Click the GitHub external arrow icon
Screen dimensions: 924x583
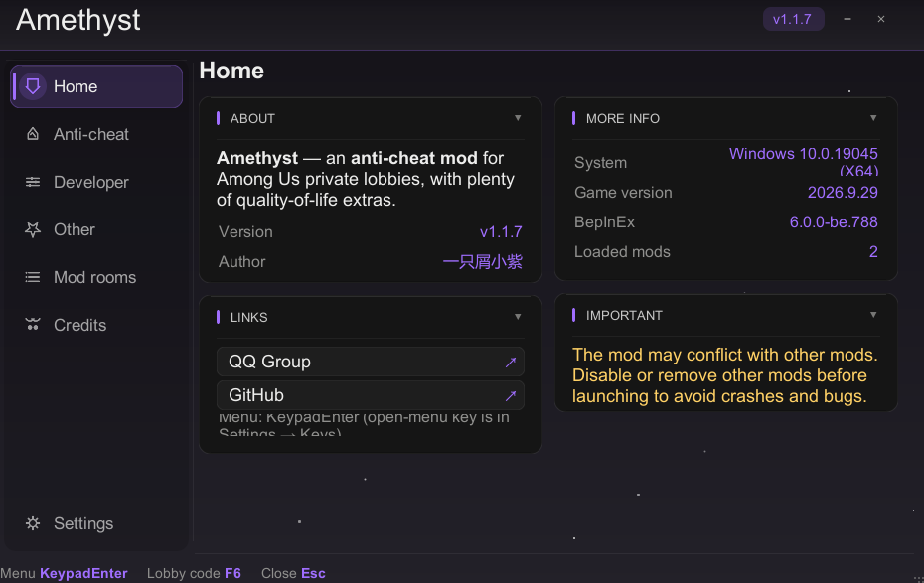(511, 395)
